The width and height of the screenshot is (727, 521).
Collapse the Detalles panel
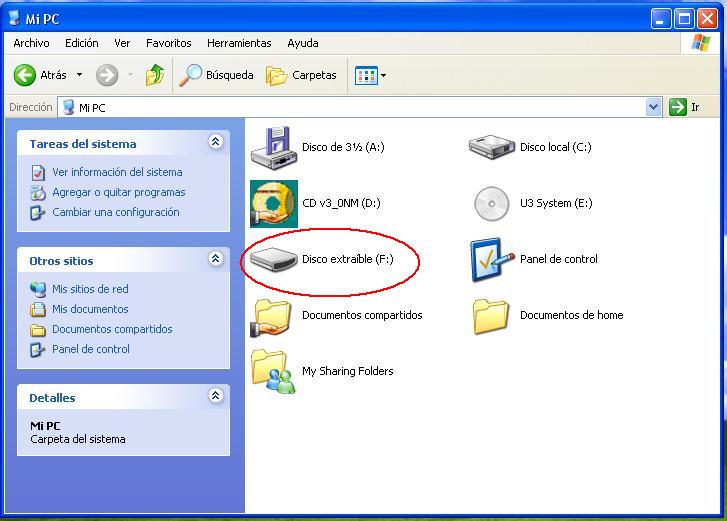pos(216,395)
